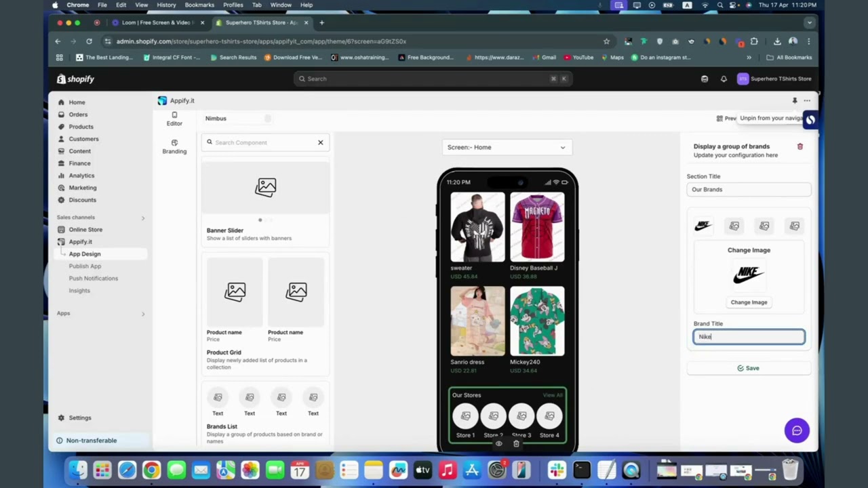This screenshot has width=868, height=488.
Task: Open Shopify Settings
Action: (79, 418)
